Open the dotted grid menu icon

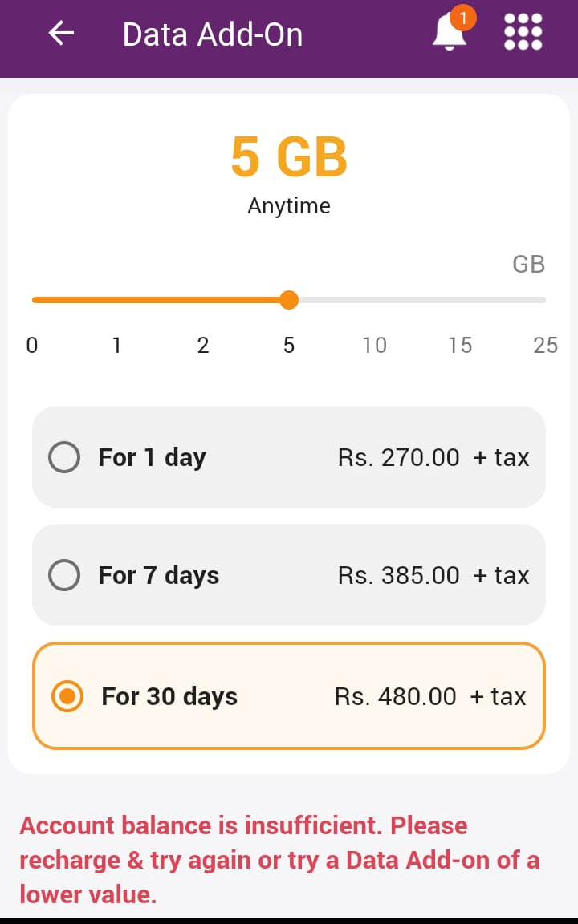(523, 32)
